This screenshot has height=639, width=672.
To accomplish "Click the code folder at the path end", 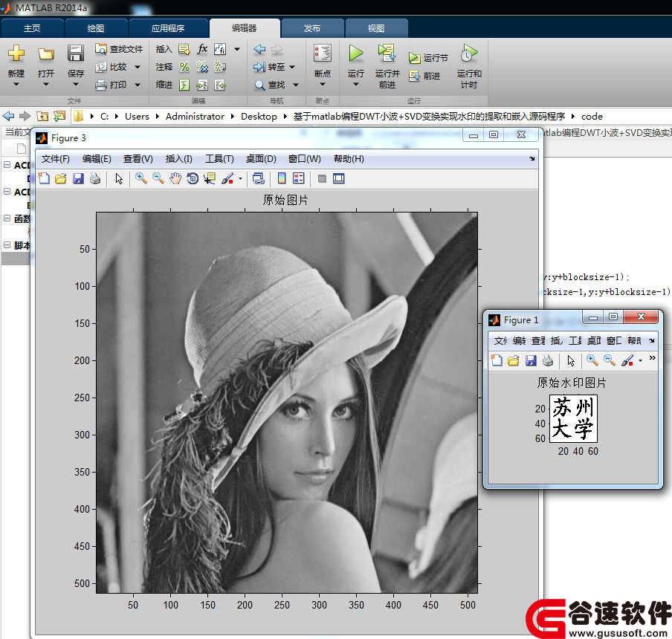I will [592, 117].
